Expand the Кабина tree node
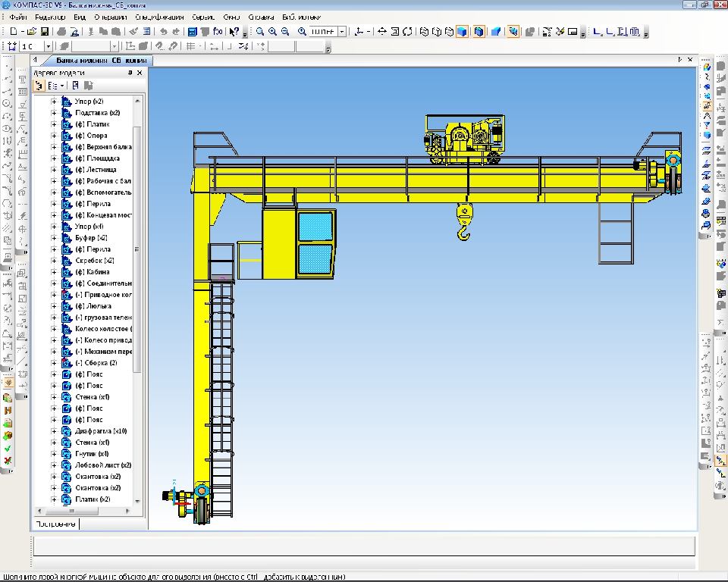Image resolution: width=728 pixels, height=582 pixels. tap(54, 272)
